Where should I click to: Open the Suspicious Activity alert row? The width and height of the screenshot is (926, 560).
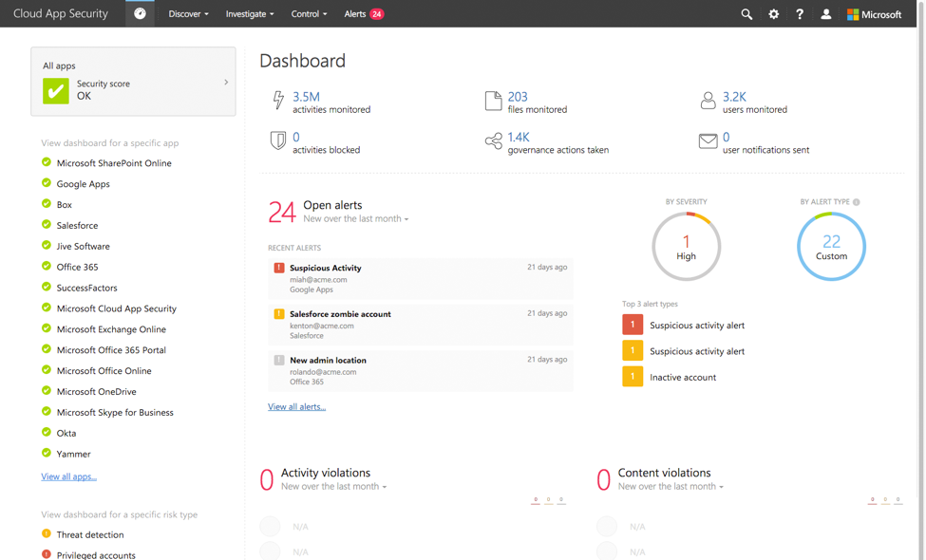(421, 278)
